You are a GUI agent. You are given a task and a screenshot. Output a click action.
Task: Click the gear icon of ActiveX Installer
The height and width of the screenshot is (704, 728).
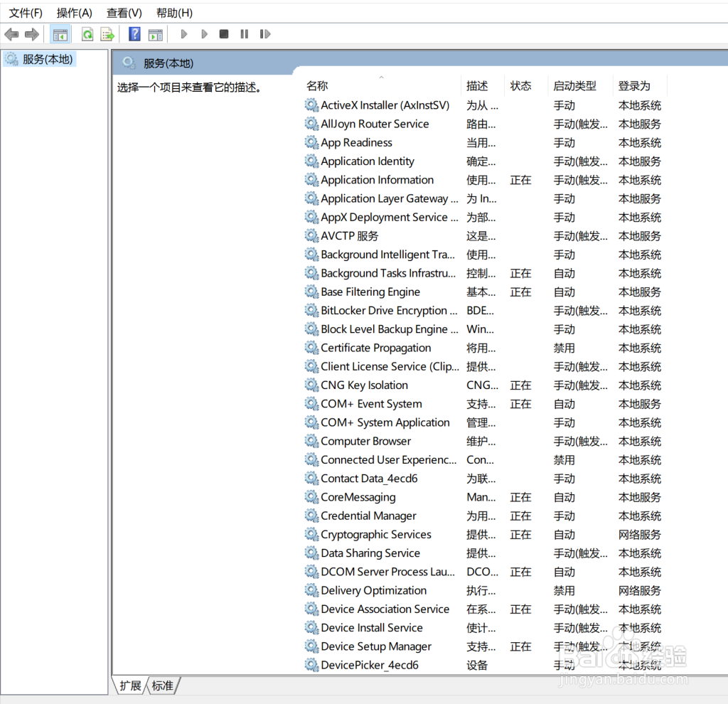(311, 105)
